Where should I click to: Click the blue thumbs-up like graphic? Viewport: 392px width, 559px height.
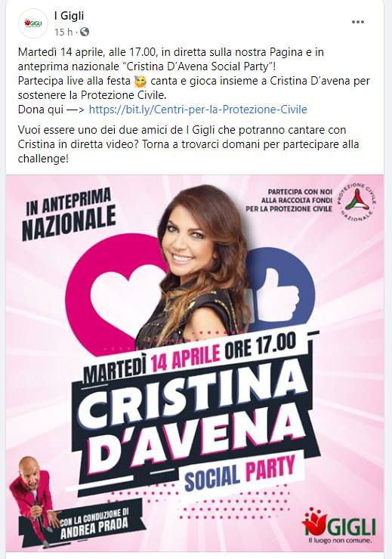coord(280,289)
